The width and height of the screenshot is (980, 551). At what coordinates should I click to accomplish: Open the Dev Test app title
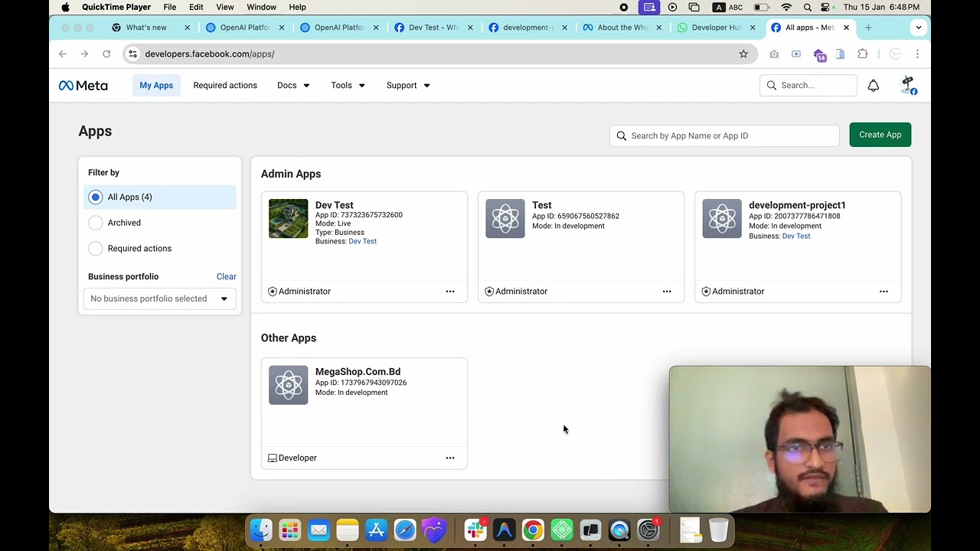pyautogui.click(x=334, y=205)
